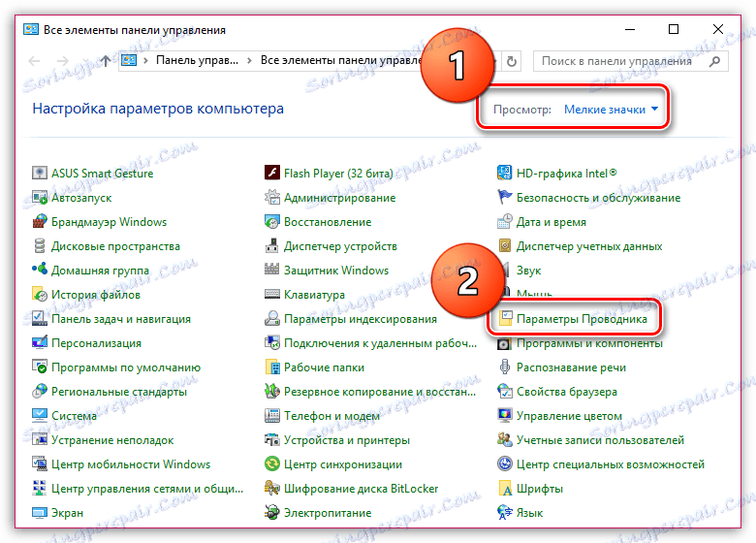Open the Телефон и модем link

coord(331,416)
